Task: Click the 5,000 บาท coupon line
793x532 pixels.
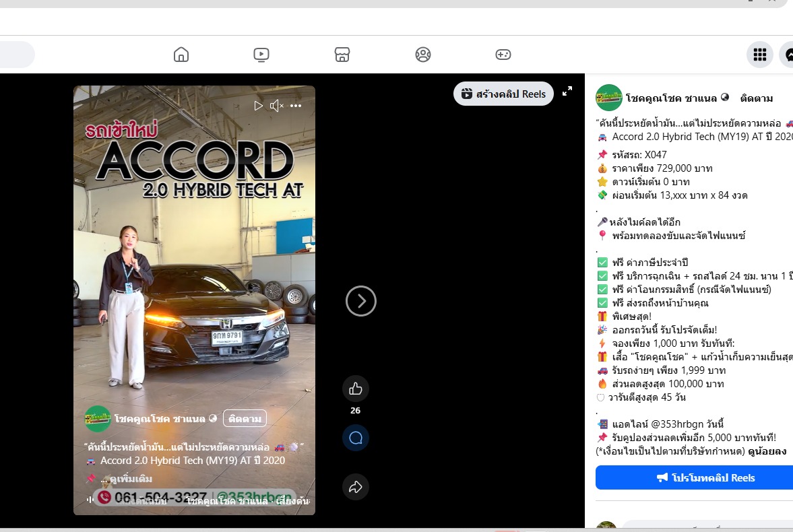Action: 693,438
